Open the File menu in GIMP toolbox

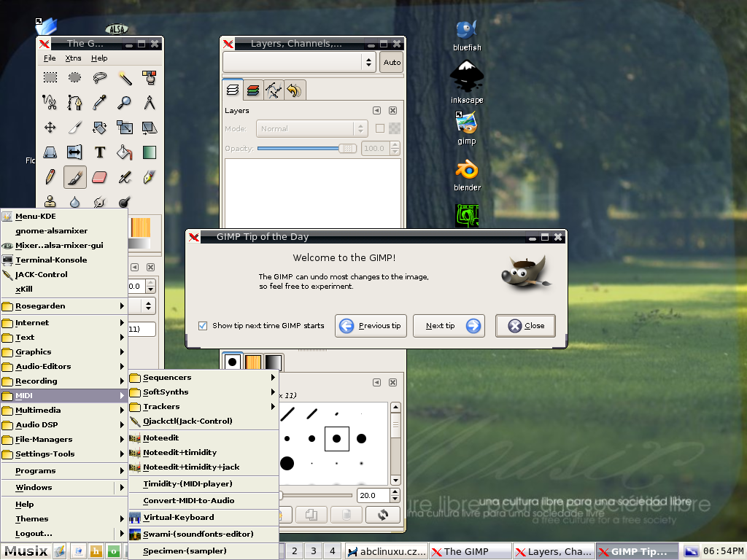tap(50, 58)
